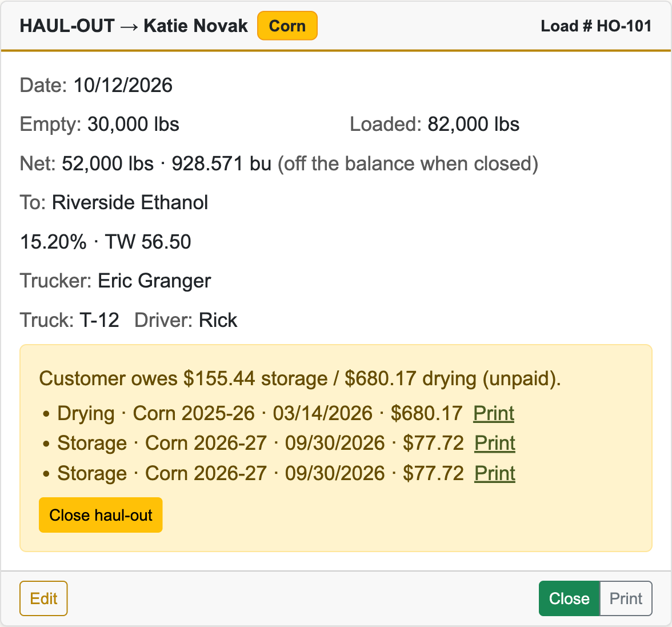The height and width of the screenshot is (627, 672).
Task: Click the Close haul-out button
Action: [x=101, y=515]
